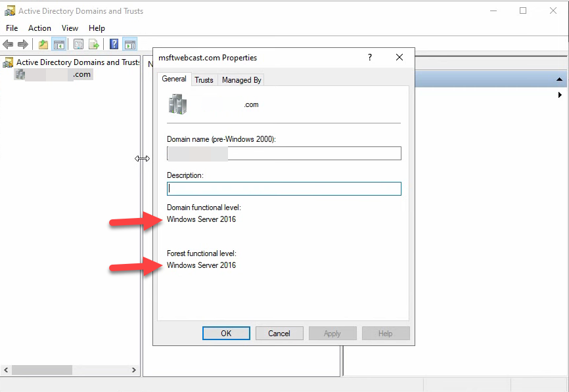Expand the Actions pane submenu arrow
Screen dimensions: 569x392
[560, 95]
